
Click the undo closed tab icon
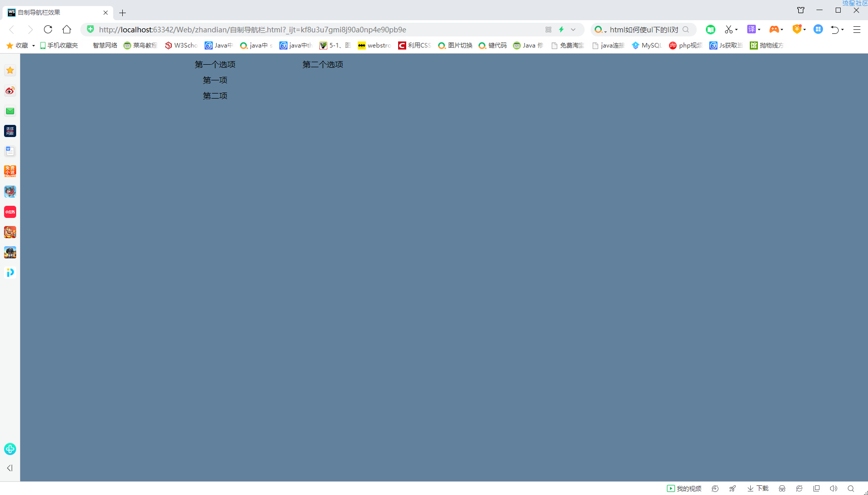[835, 30]
